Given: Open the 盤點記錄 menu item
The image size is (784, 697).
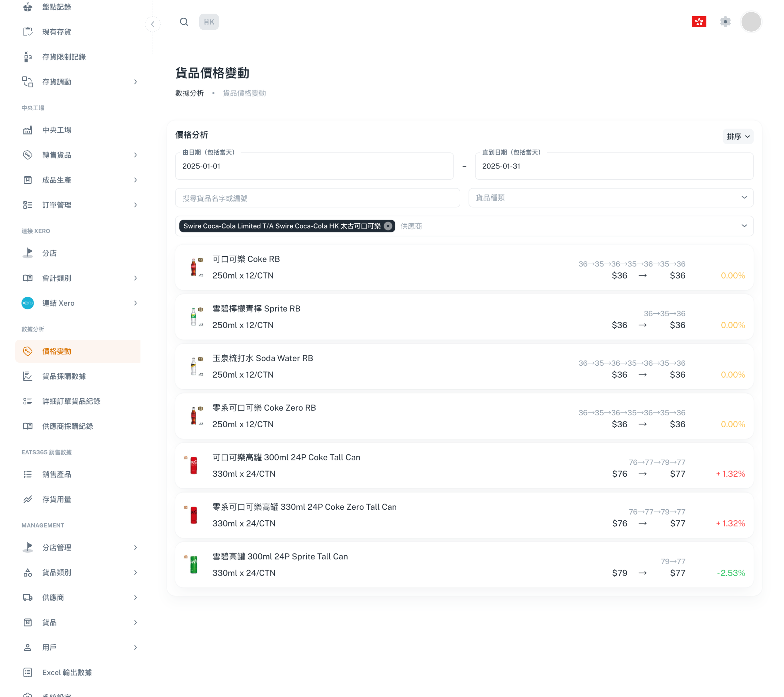Looking at the screenshot, I should coord(78,7).
